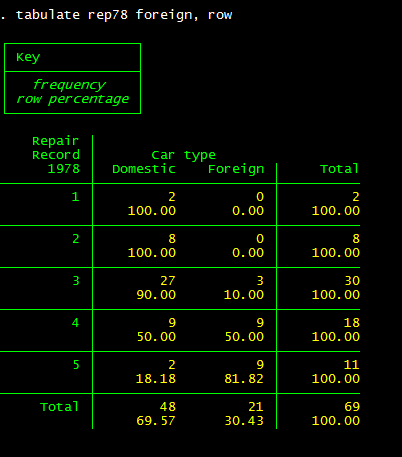
Task: Click the domestic total count 48
Action: point(168,407)
